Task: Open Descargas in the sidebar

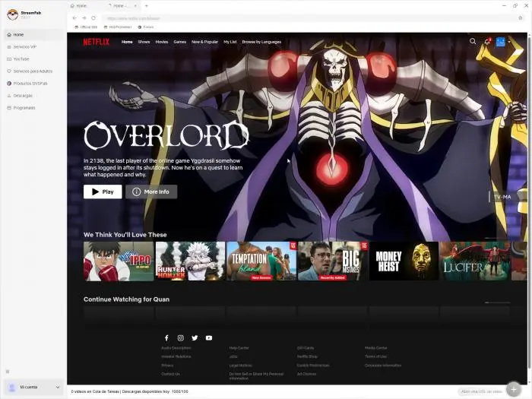Action: click(x=34, y=96)
